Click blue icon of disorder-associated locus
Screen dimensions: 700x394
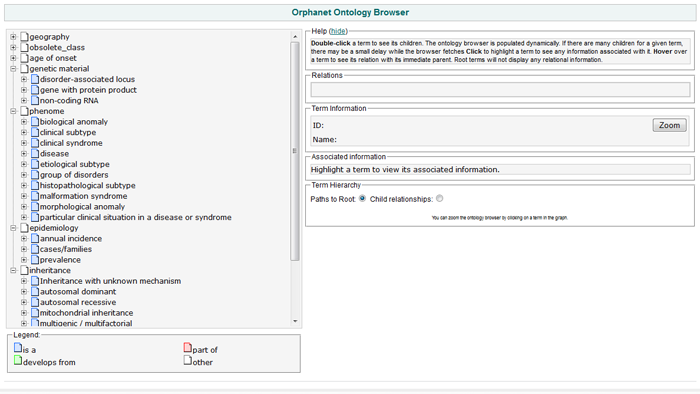(x=35, y=79)
